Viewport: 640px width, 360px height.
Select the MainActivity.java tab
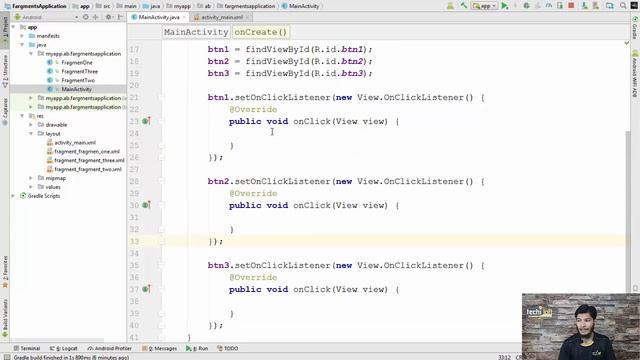click(x=158, y=17)
